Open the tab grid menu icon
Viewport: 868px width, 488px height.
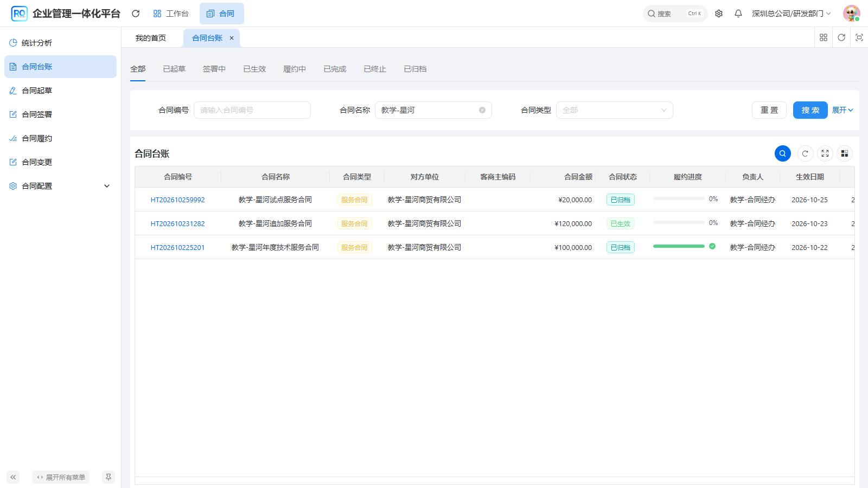tap(824, 37)
